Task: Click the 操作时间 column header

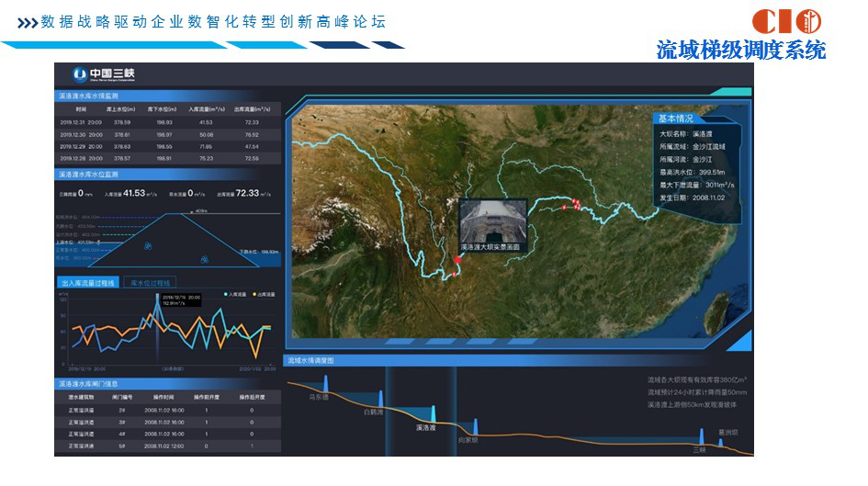Action: pyautogui.click(x=163, y=398)
